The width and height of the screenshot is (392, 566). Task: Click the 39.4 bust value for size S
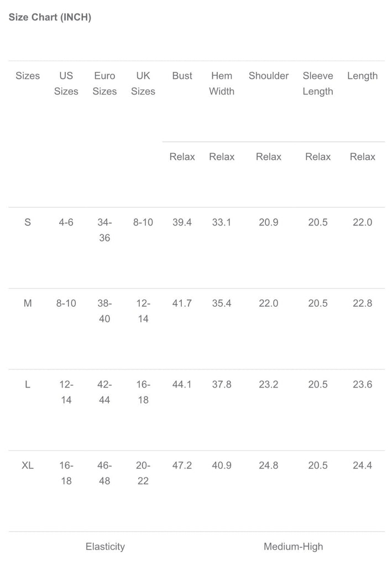click(182, 222)
